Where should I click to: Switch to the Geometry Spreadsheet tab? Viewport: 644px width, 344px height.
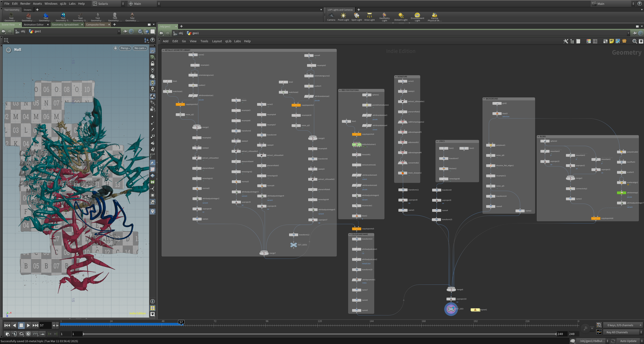click(x=65, y=24)
